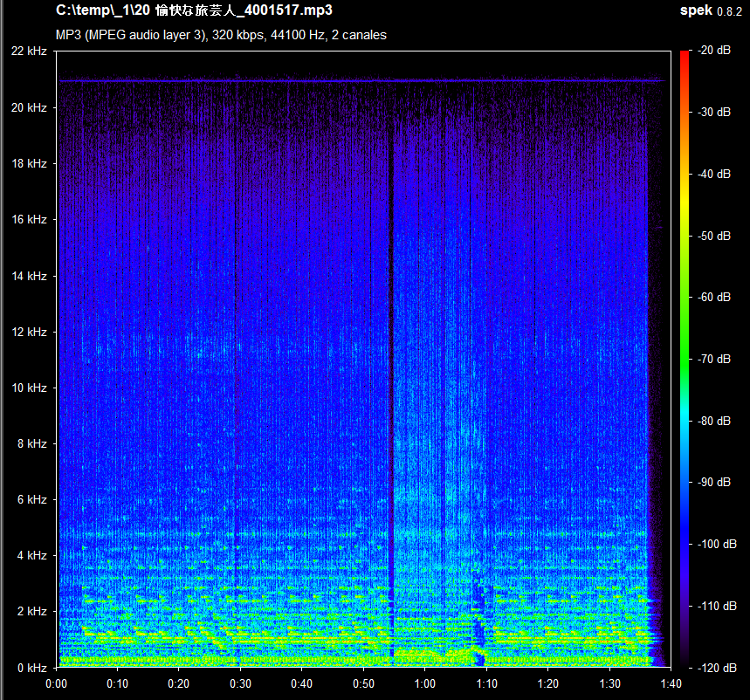Click the -40 dB scale label
Viewport: 750px width, 700px height.
714,174
